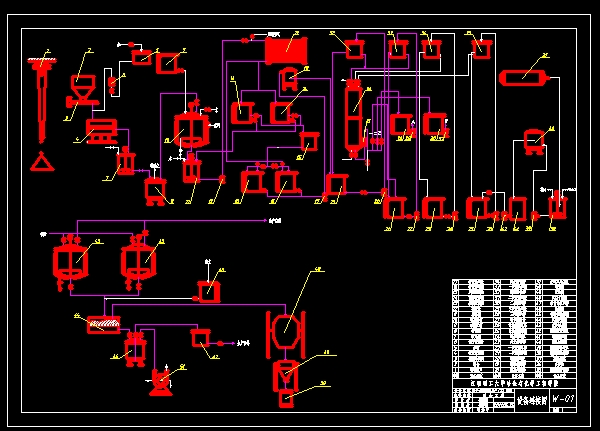Select the cone hopper beneath the rotary drum

pos(285,375)
